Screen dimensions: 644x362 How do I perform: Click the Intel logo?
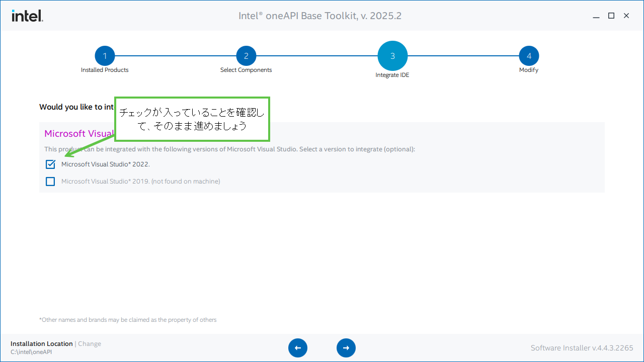point(27,16)
